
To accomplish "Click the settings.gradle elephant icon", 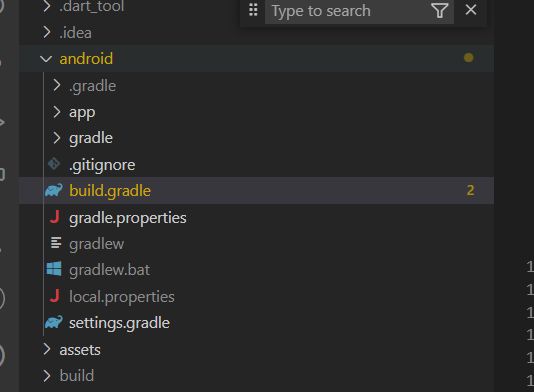I will (54, 322).
